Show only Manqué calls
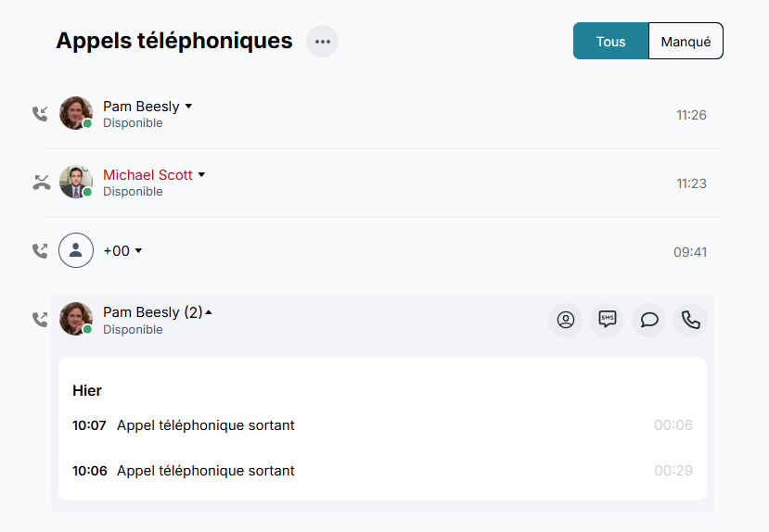Screen dimensions: 769x532 (686, 42)
